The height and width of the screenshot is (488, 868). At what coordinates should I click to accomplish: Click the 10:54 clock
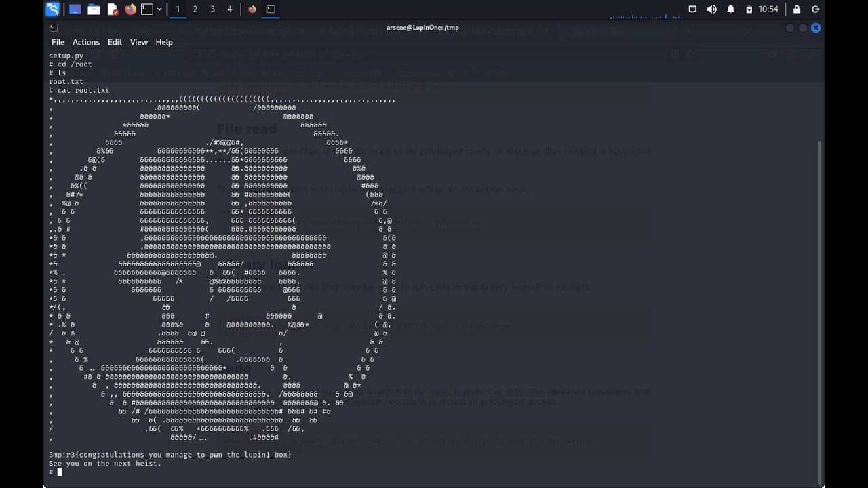[x=768, y=9]
